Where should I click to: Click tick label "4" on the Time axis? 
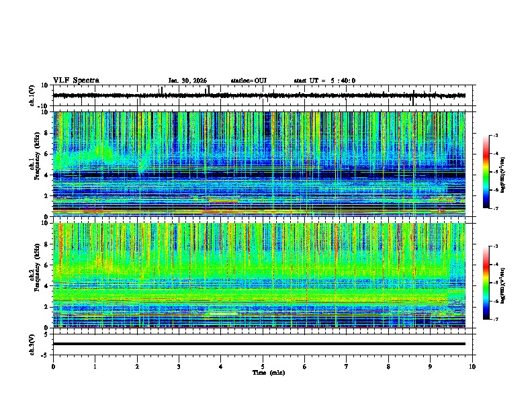221,367
